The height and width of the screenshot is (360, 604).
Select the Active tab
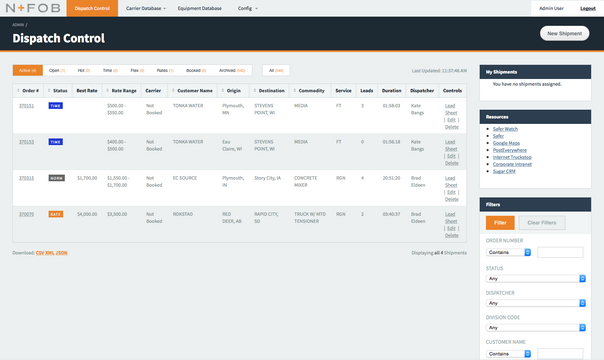click(x=28, y=70)
